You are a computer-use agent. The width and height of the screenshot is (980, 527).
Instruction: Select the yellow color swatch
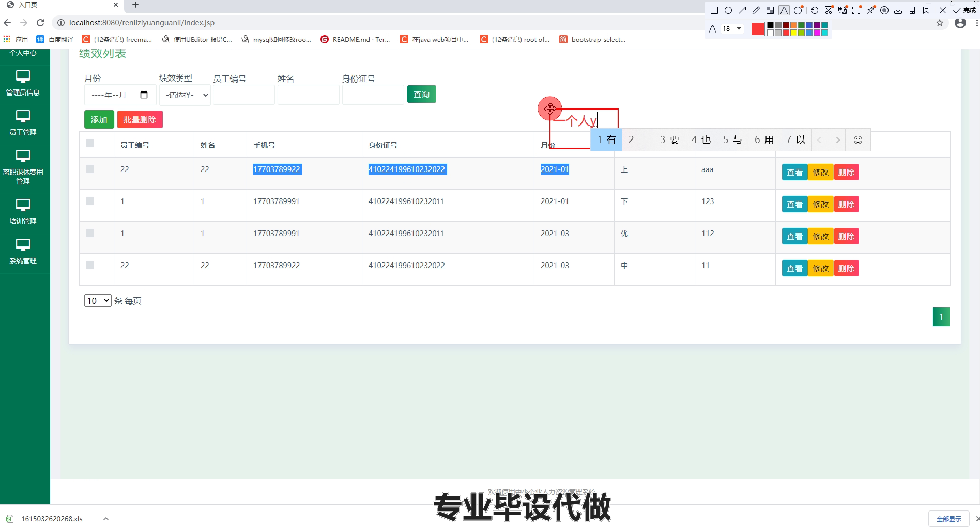[x=793, y=33]
